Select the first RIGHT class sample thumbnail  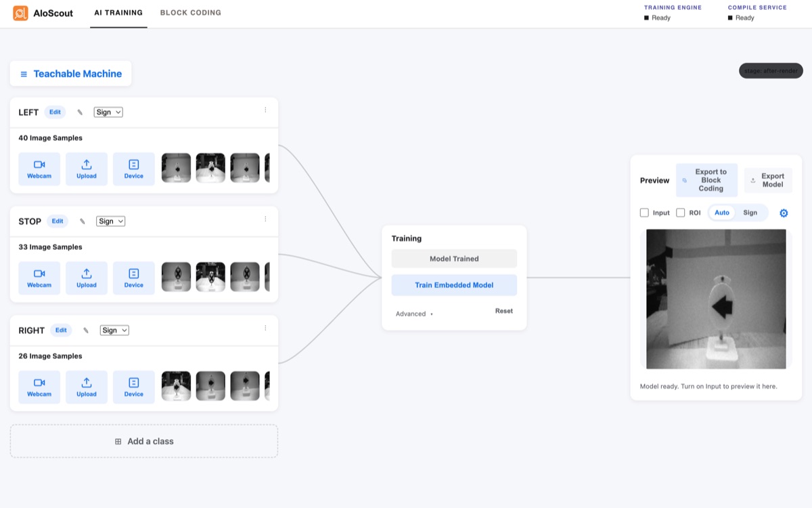[176, 386]
